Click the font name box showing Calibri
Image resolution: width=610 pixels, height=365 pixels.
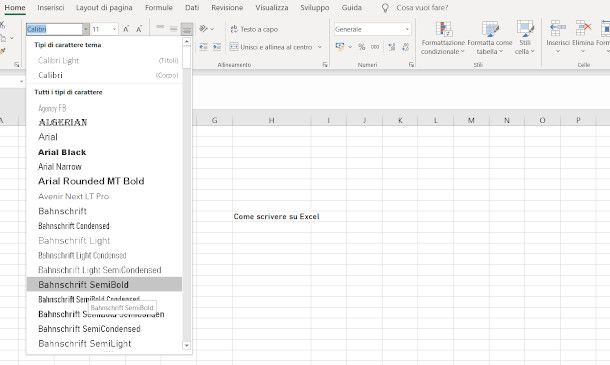point(54,29)
